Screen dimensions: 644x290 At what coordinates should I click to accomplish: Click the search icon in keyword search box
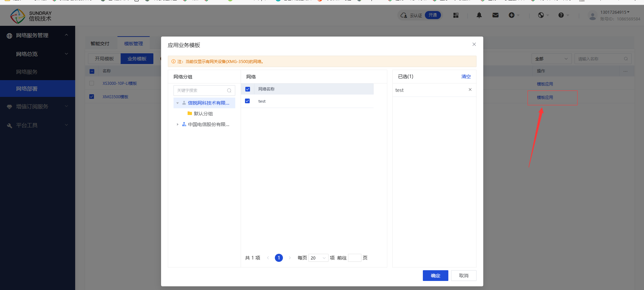(x=229, y=91)
